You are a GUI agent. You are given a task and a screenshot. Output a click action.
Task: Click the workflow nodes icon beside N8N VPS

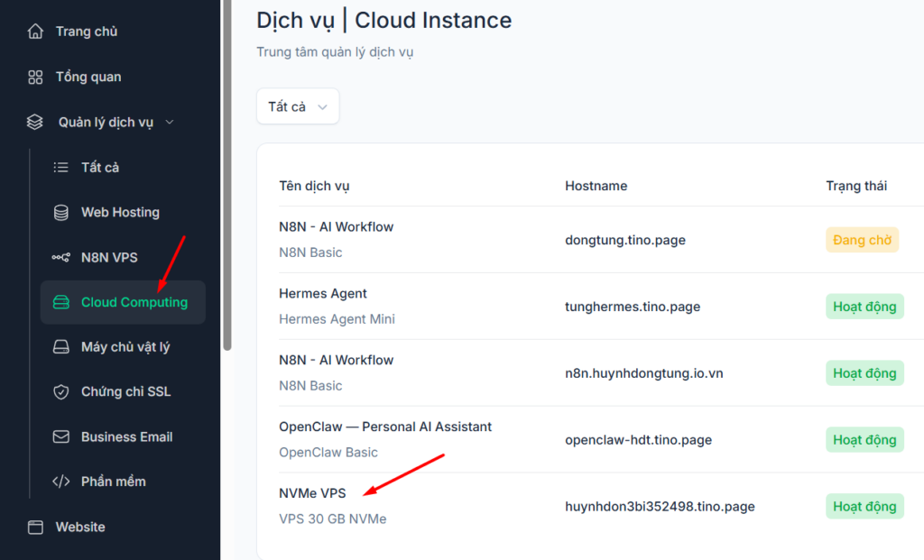(60, 257)
